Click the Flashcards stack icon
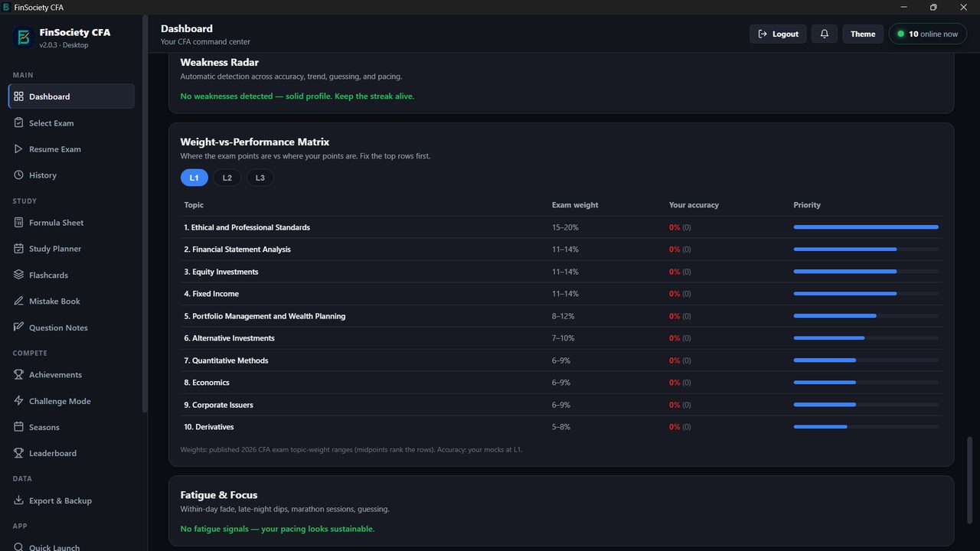Screen dimensions: 980x551 (19, 275)
